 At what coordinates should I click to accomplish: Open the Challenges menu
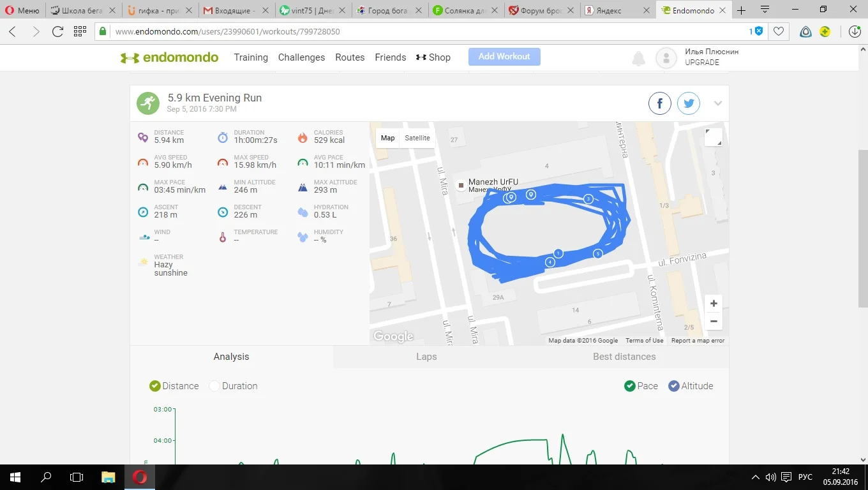(x=302, y=57)
